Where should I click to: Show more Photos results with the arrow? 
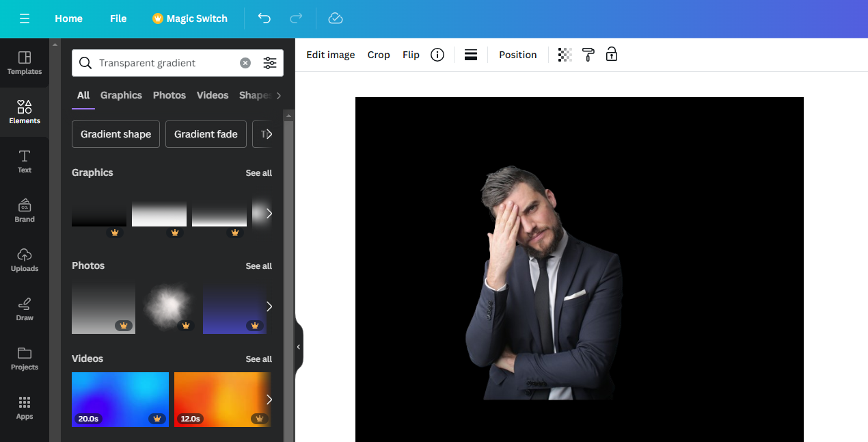click(269, 307)
